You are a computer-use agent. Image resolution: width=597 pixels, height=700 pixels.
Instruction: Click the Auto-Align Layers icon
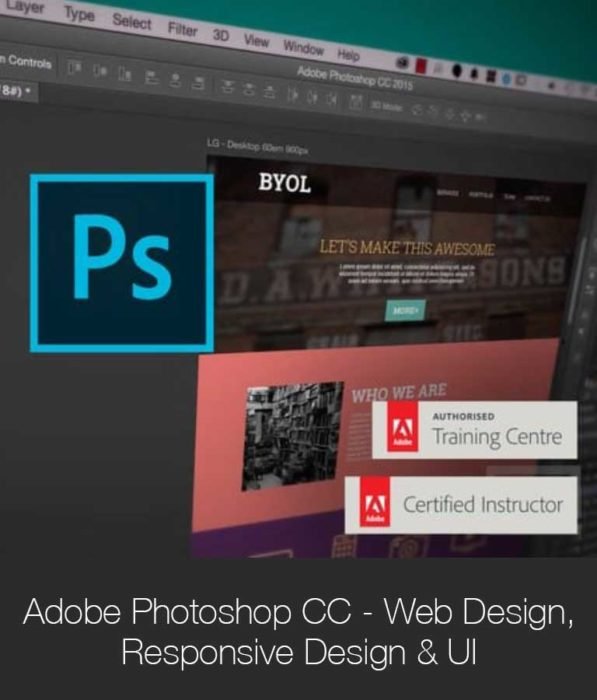355,102
